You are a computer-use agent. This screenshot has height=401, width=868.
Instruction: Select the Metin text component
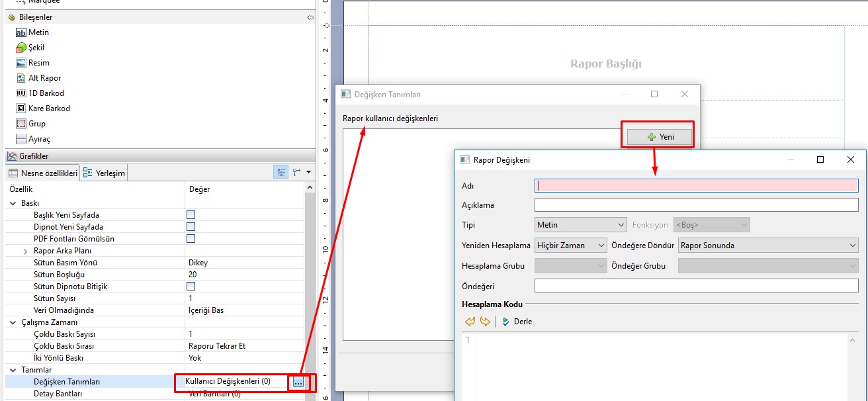[x=38, y=32]
